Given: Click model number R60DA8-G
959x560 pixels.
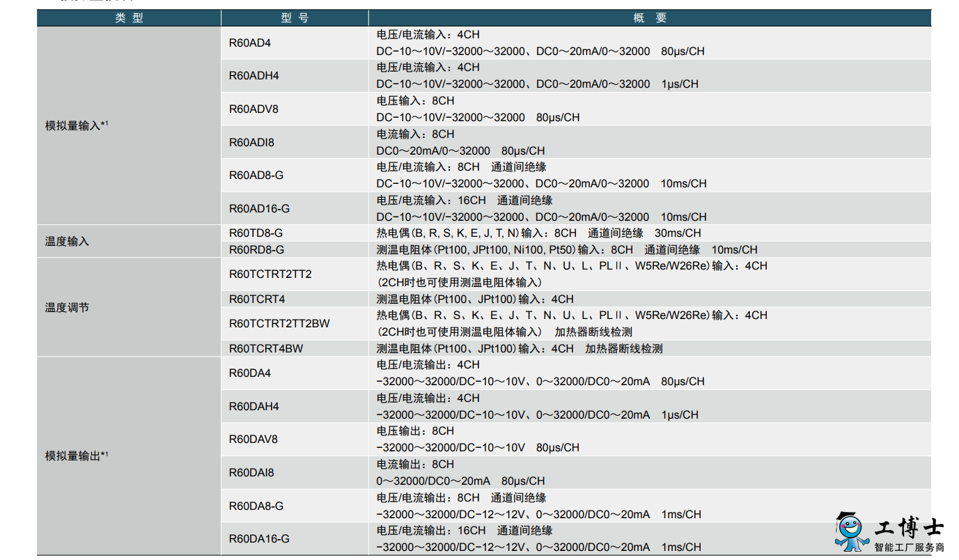Looking at the screenshot, I should tap(256, 506).
